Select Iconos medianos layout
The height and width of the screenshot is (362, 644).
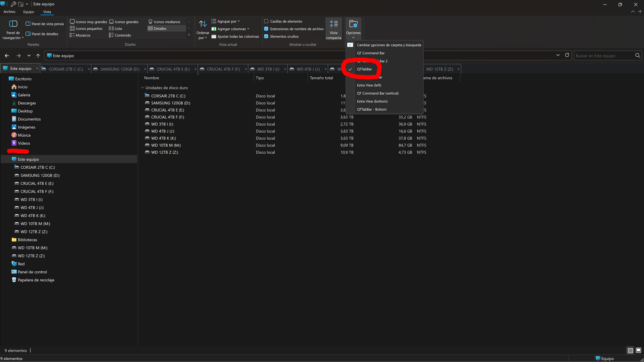164,22
